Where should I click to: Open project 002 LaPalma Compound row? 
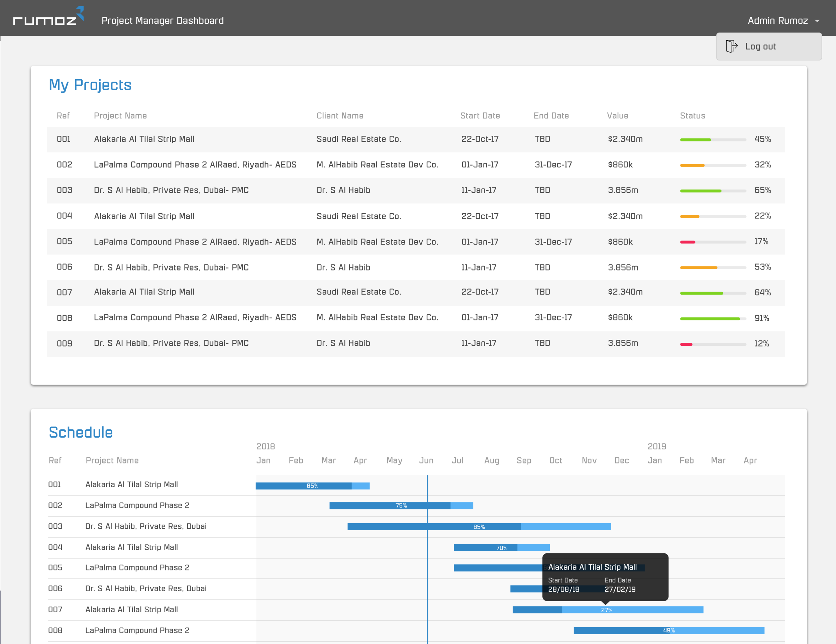[x=195, y=165]
